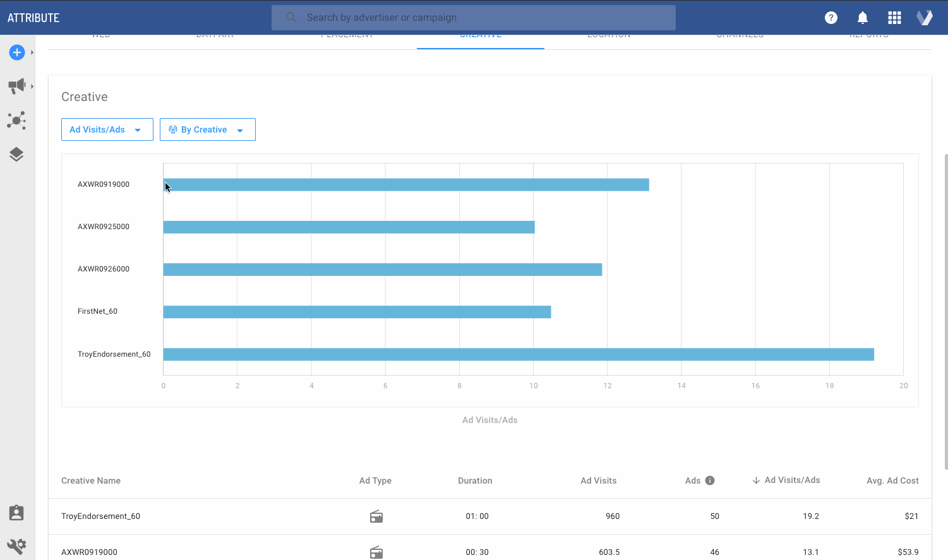The height and width of the screenshot is (560, 948).
Task: Open the blue plus creation menu in sidebar
Action: pyautogui.click(x=16, y=52)
